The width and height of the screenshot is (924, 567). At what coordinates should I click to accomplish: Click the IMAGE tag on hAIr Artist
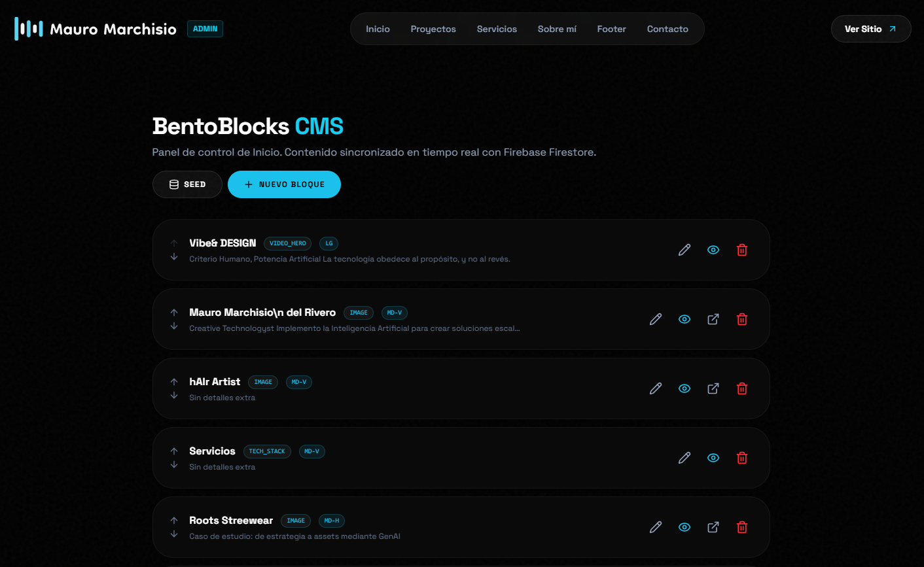pos(263,382)
